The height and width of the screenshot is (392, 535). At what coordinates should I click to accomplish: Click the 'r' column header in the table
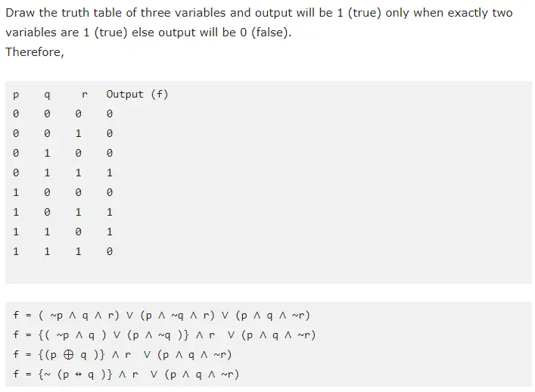85,95
